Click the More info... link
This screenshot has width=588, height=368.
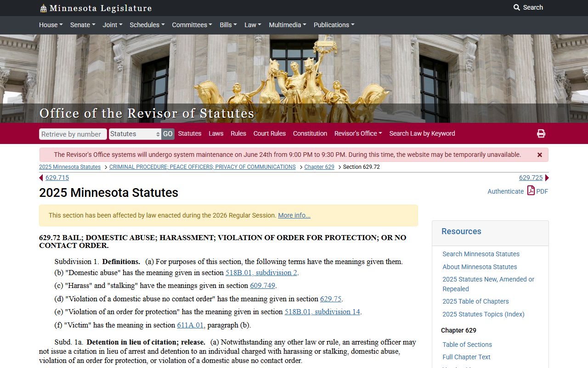click(294, 215)
